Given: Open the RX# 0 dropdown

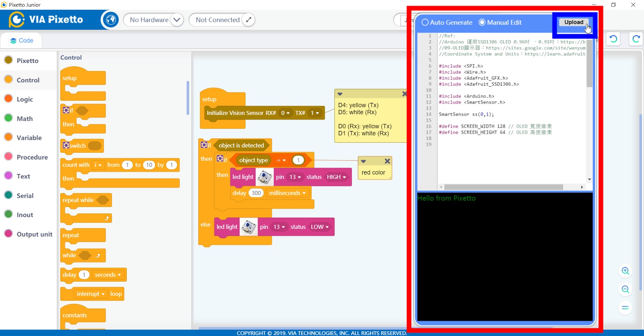Looking at the screenshot, I should tap(285, 113).
